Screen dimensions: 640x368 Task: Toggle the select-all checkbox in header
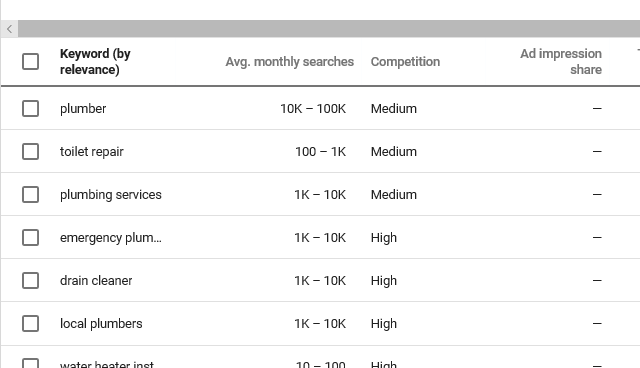point(31,62)
